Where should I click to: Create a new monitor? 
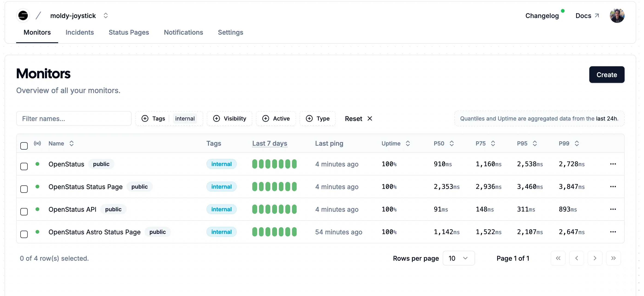(607, 75)
